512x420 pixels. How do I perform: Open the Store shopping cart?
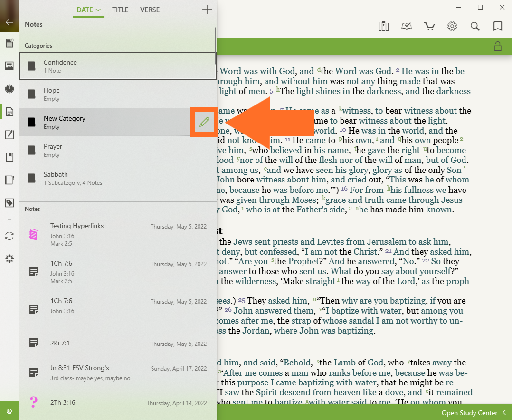(x=429, y=26)
